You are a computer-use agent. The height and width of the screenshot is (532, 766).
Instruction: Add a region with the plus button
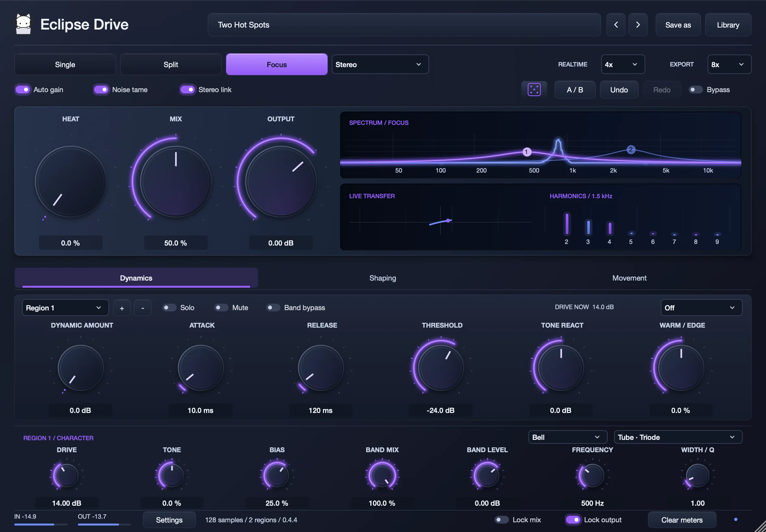pos(122,308)
